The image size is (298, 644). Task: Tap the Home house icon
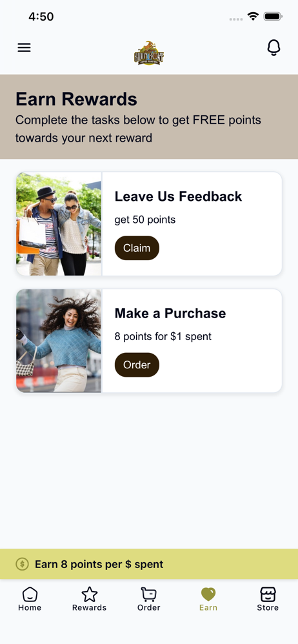pyautogui.click(x=30, y=594)
